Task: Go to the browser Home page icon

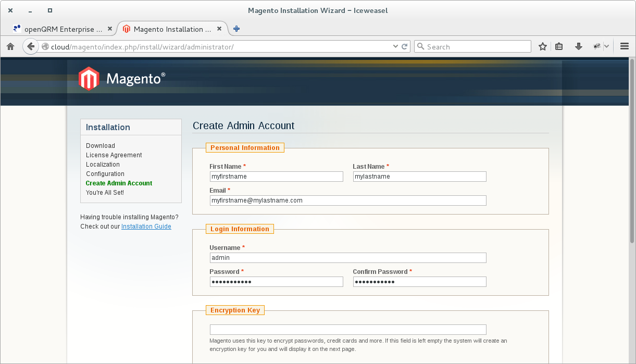Action: [10, 46]
